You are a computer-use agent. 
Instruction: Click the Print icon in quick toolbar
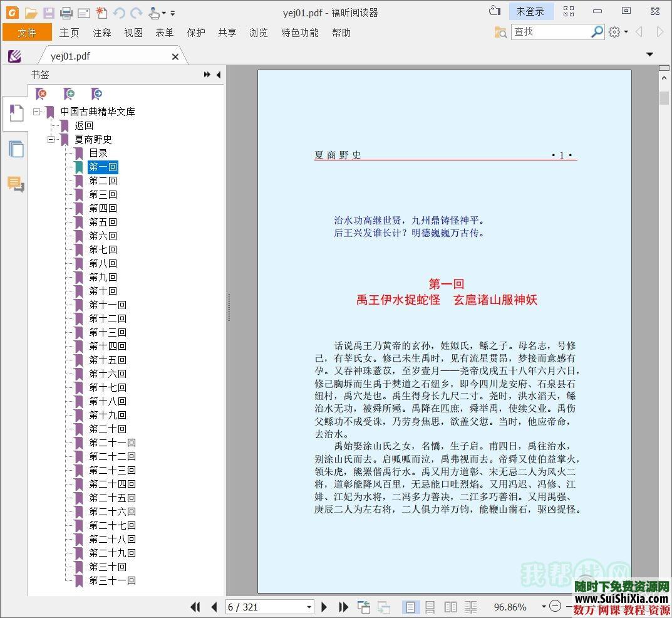(66, 13)
